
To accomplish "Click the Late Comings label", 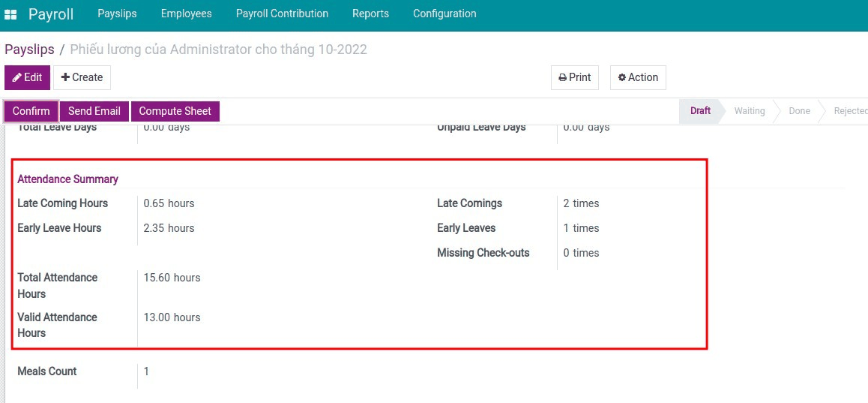I will coord(469,203).
